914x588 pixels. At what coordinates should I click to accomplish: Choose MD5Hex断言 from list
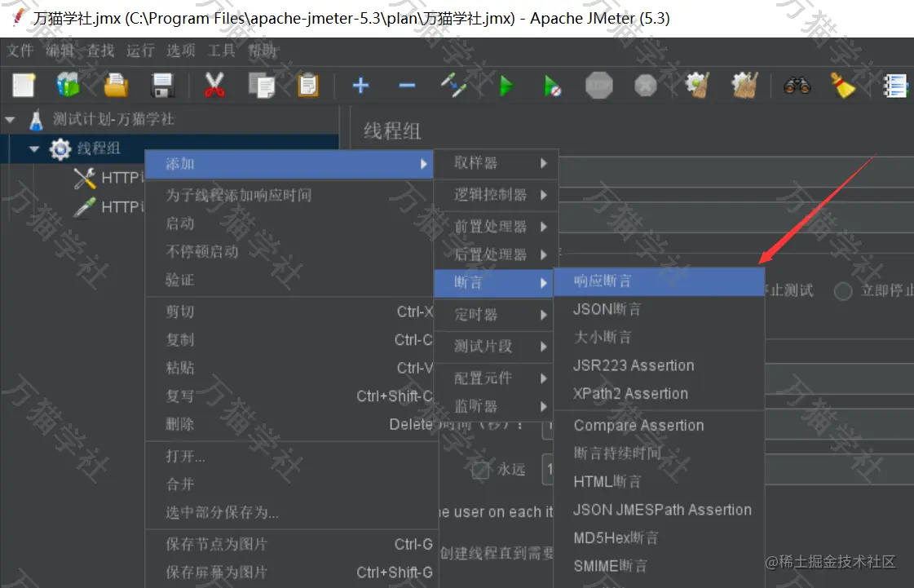tap(660, 537)
